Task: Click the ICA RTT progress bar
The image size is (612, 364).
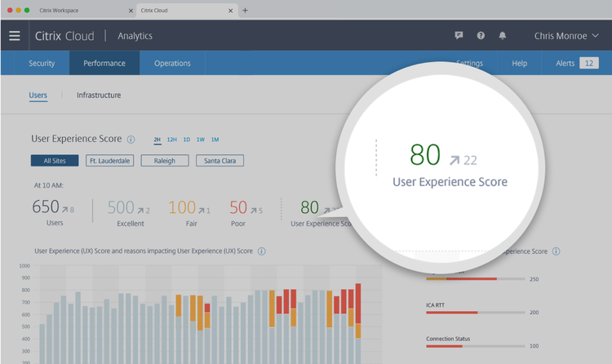Action: click(x=476, y=313)
